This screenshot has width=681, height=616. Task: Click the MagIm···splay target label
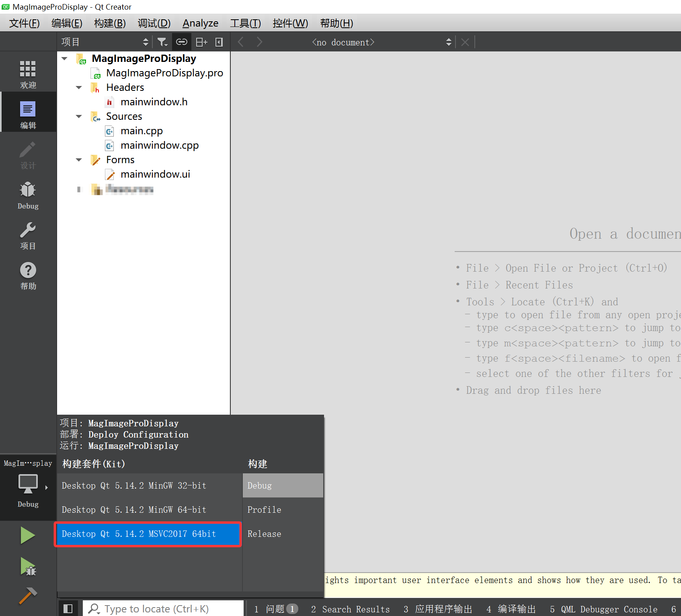click(x=28, y=463)
